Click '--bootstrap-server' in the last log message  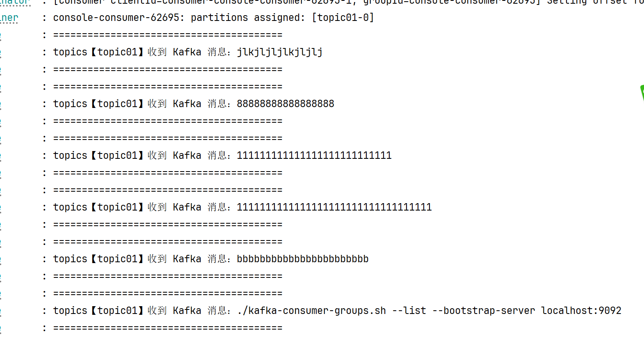(484, 311)
